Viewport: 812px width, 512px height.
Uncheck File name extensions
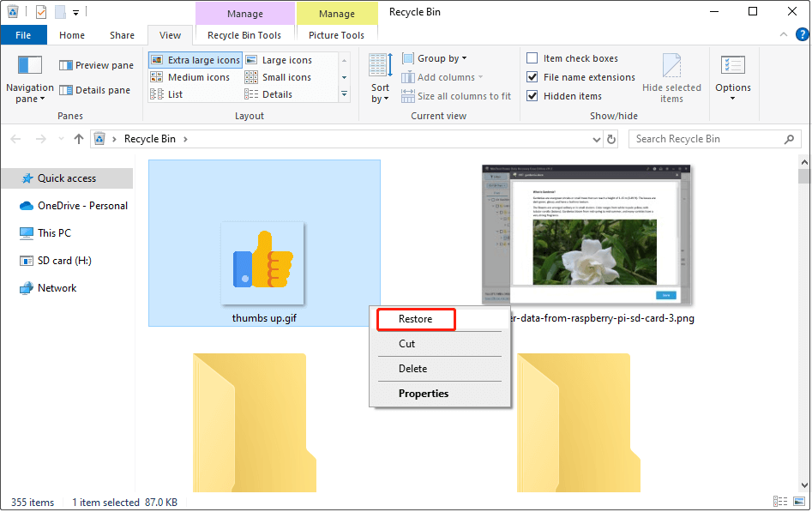[580, 77]
